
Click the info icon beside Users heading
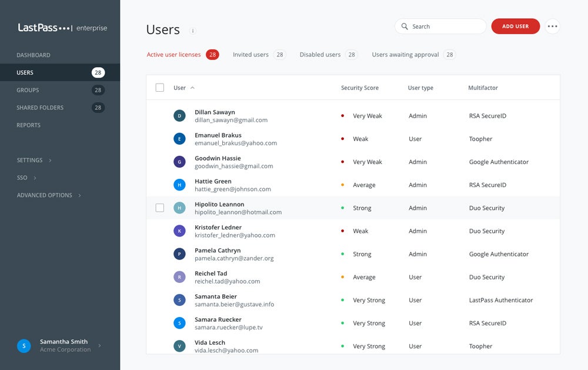tap(193, 31)
